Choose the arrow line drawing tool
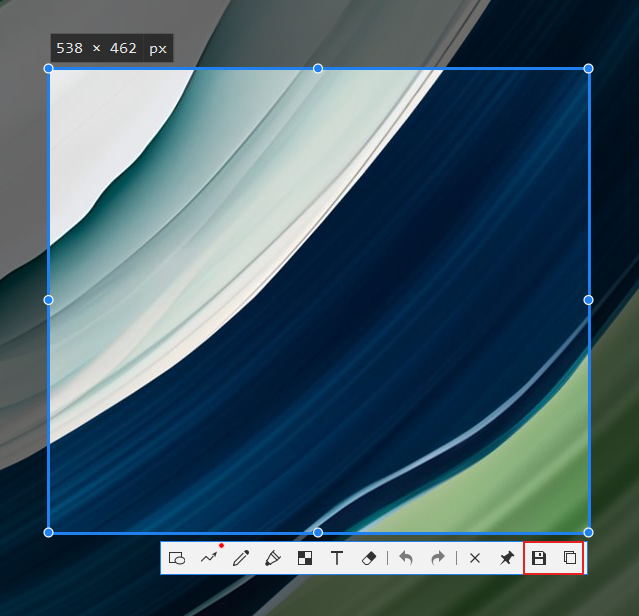The height and width of the screenshot is (616, 639). click(x=209, y=558)
